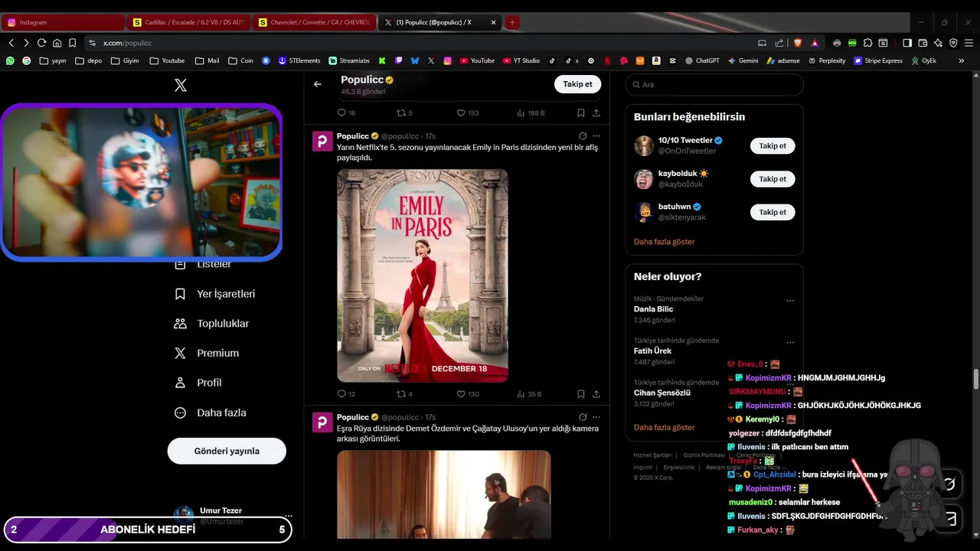
Task: Switch to Chevrolet Corvette browser tab
Action: (x=315, y=22)
